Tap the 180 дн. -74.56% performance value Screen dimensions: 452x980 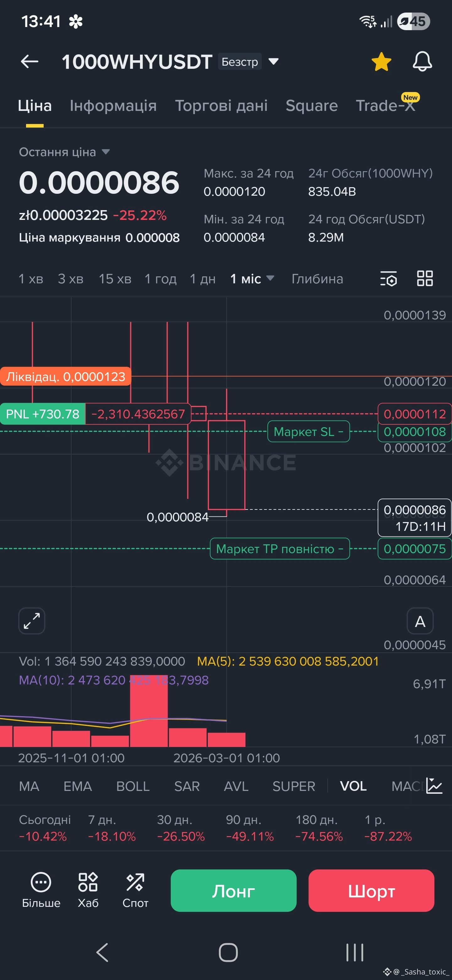pyautogui.click(x=319, y=828)
